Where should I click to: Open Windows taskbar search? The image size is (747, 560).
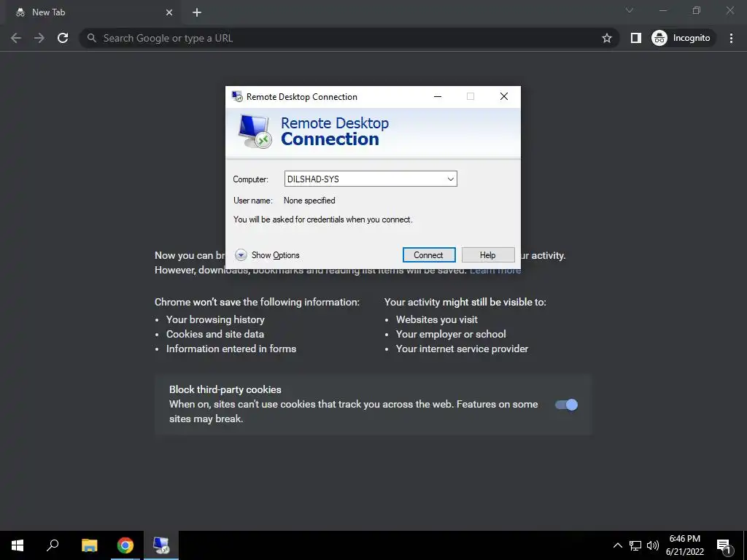tap(53, 545)
